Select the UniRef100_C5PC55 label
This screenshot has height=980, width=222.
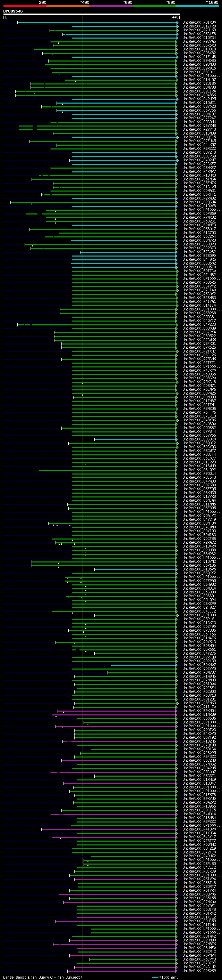[x=199, y=110]
